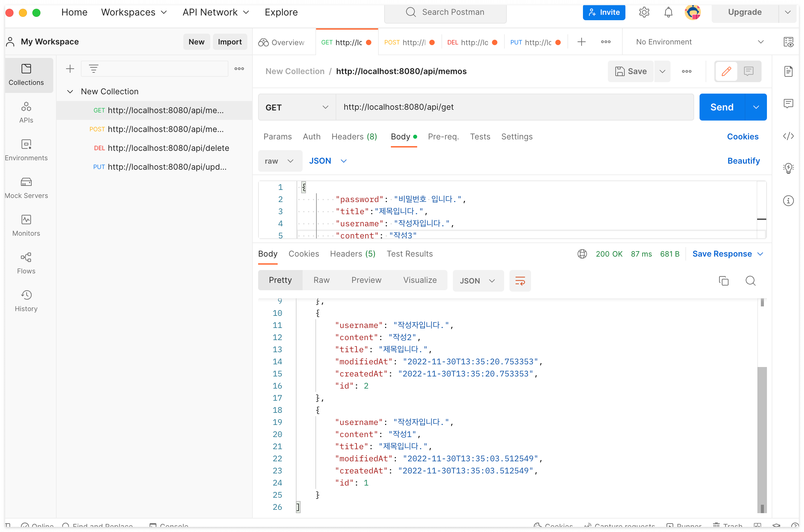Open the GET method dropdown
Viewport: 804px width, 532px height.
click(x=297, y=107)
